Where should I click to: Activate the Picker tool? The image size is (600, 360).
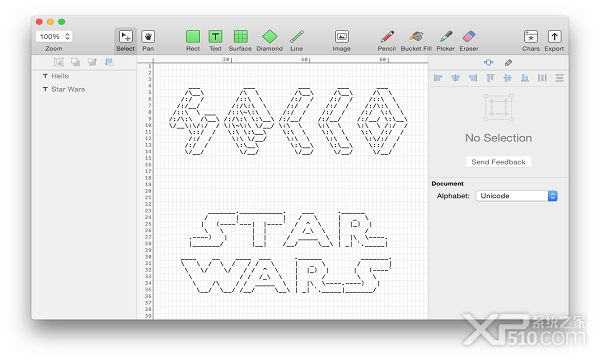(446, 41)
